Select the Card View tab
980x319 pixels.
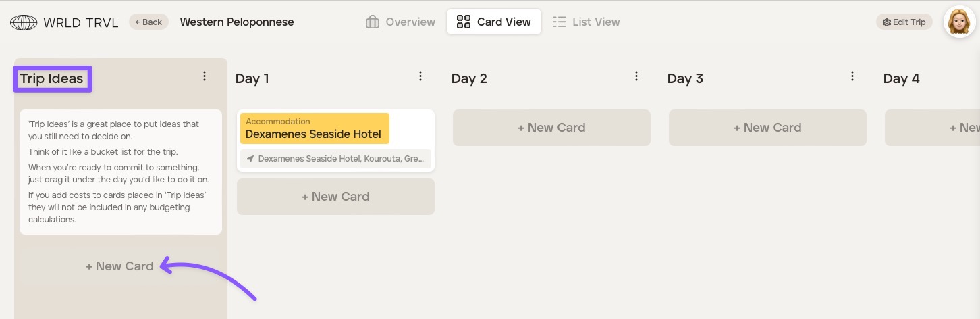click(493, 22)
